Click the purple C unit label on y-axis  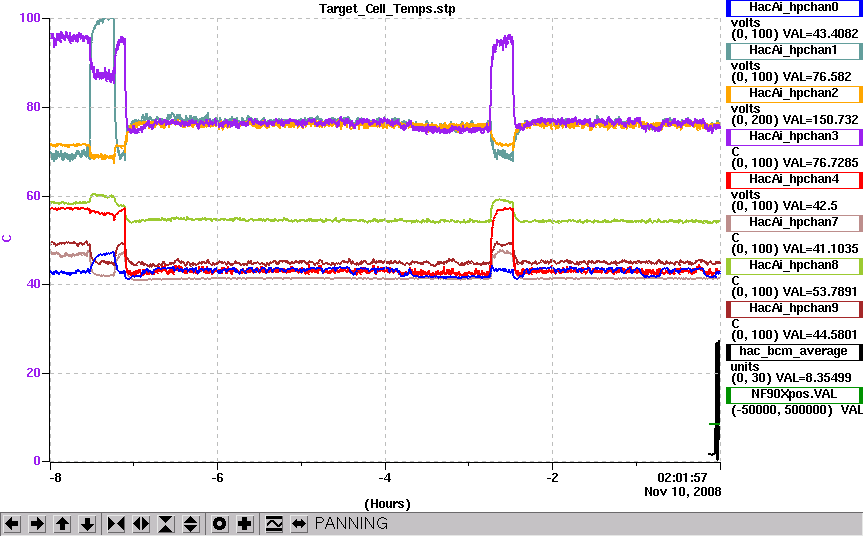7,239
